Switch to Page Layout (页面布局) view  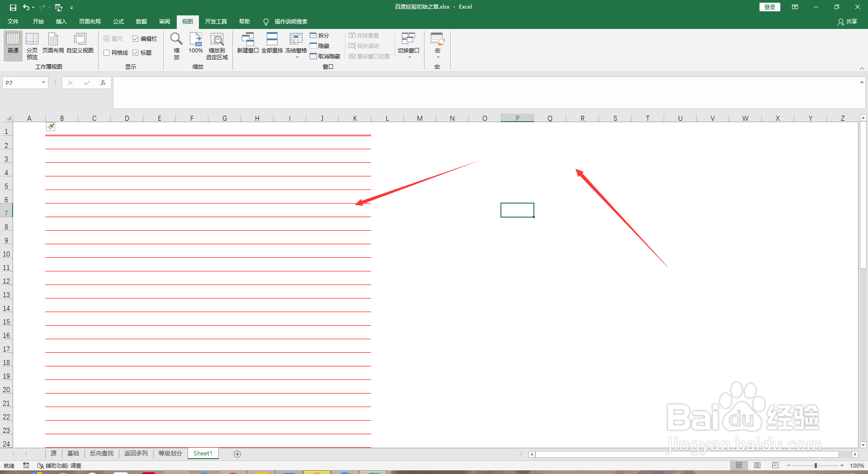53,43
